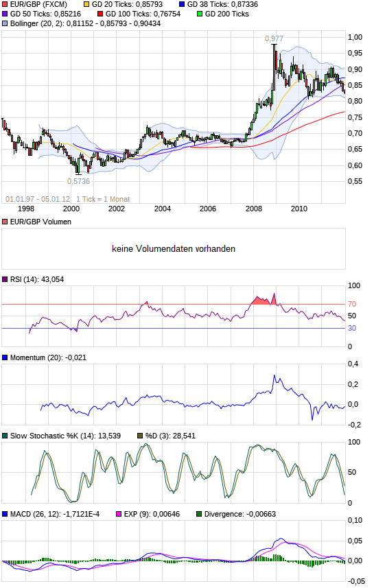Click the 0,977 peak price annotation
Screen dimensions: 374x588
[x=274, y=38]
